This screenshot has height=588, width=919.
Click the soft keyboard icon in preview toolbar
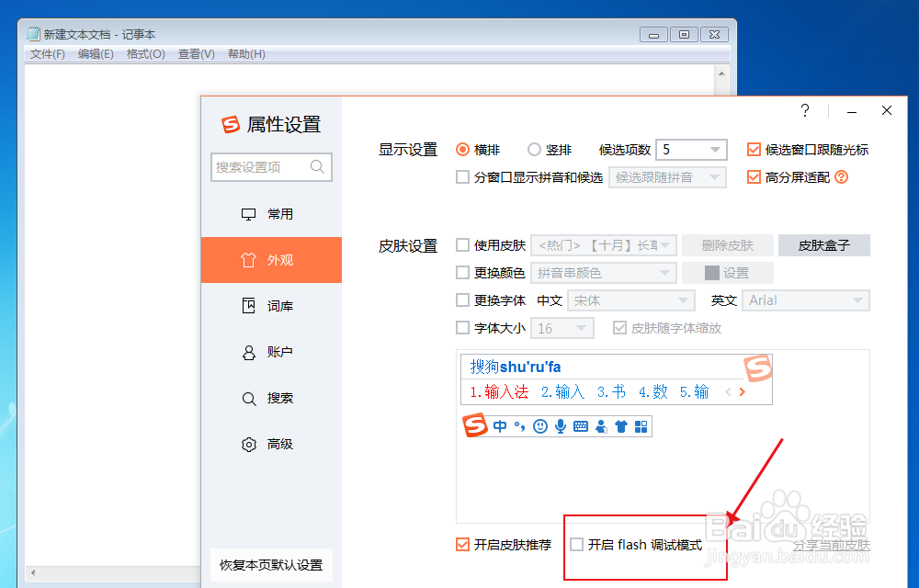(581, 426)
